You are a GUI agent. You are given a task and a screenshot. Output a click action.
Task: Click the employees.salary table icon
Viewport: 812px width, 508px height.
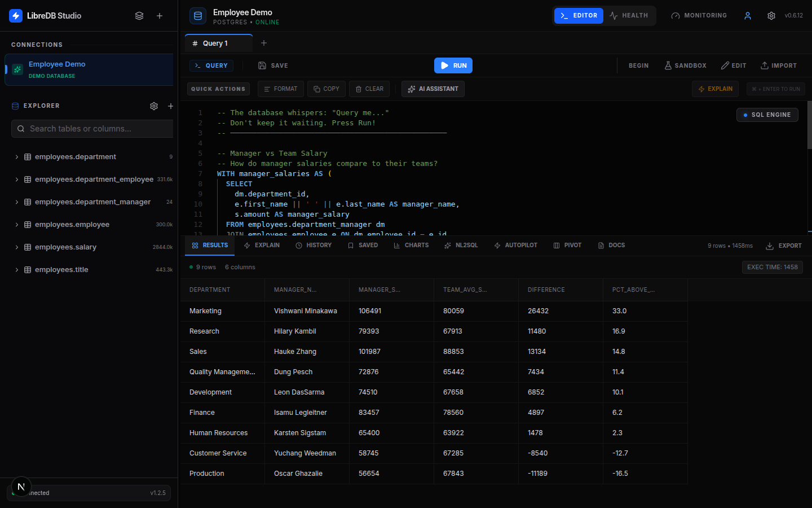pos(28,247)
